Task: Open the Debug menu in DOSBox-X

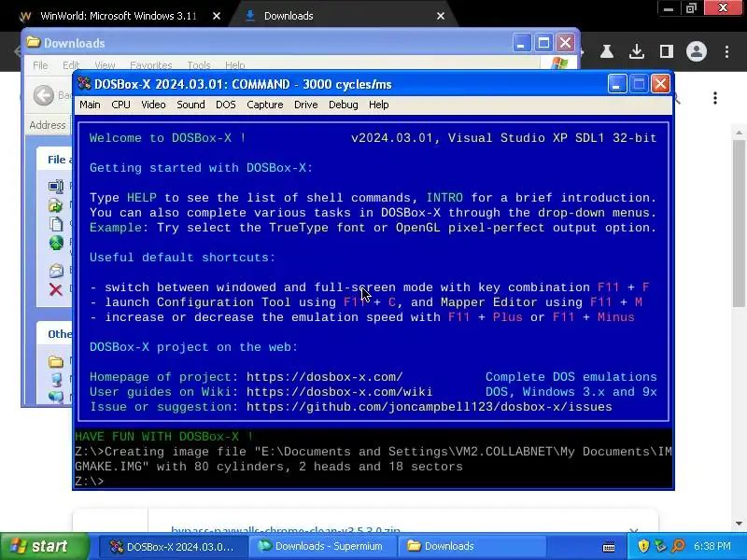Action: (x=343, y=105)
